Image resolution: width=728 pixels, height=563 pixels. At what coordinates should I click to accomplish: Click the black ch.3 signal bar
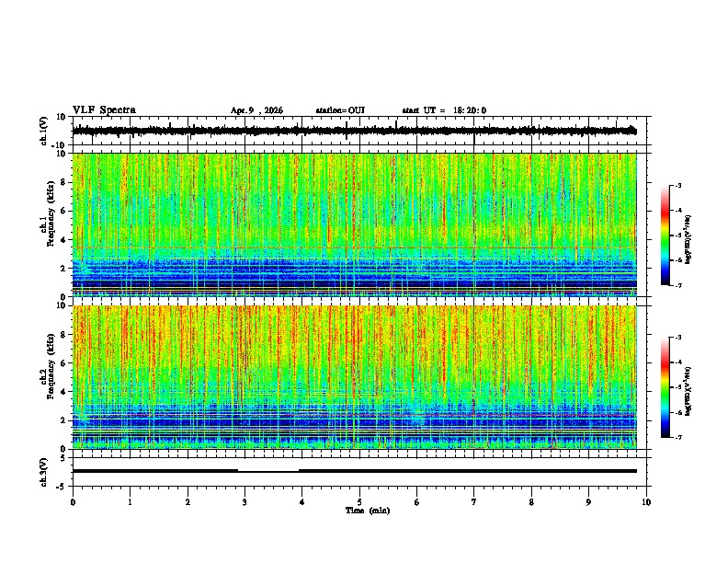tap(354, 471)
